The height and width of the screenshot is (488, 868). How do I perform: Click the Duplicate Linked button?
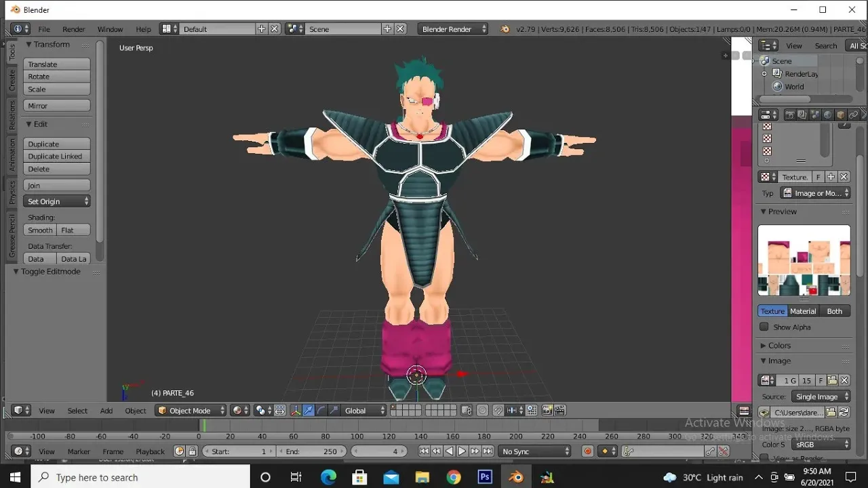coord(57,157)
